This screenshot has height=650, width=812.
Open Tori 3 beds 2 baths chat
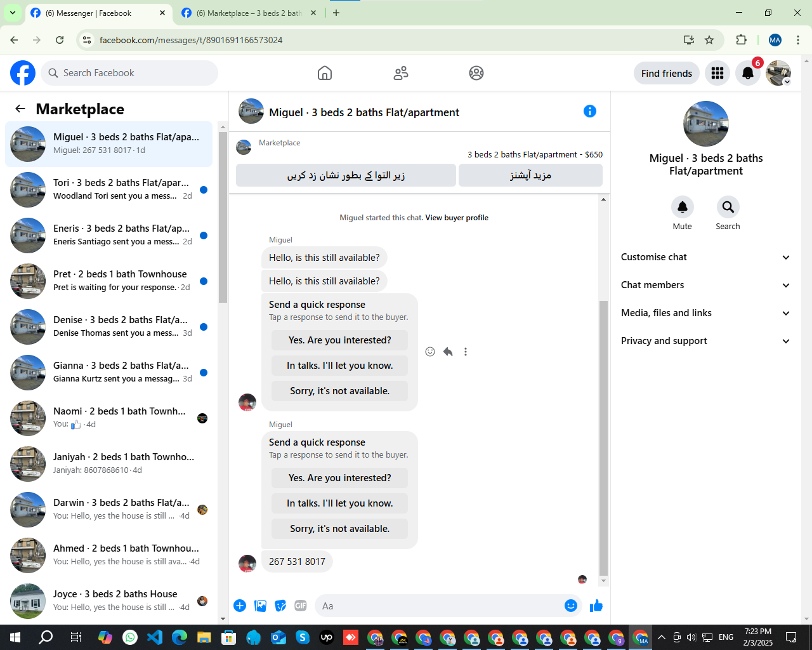[108, 190]
